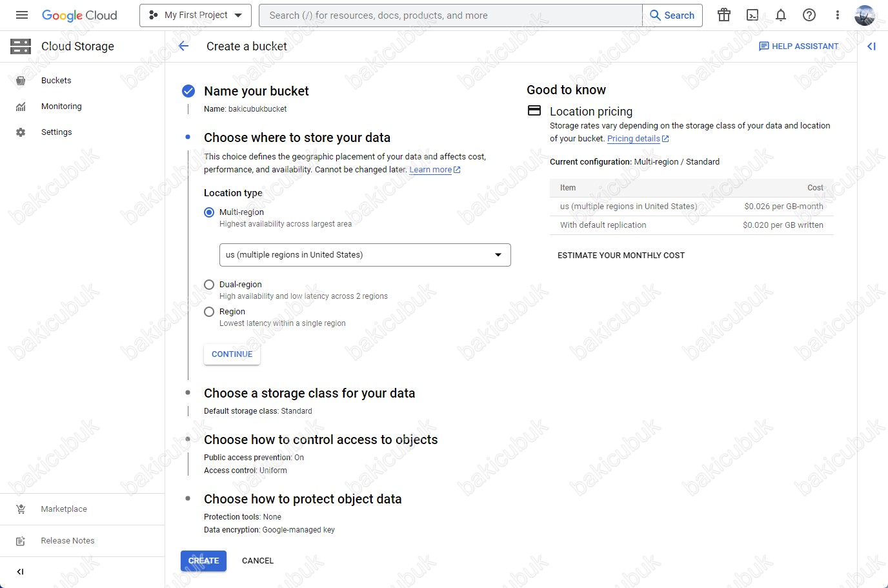Collapse the right info panel
The image size is (888, 588).
pos(872,46)
